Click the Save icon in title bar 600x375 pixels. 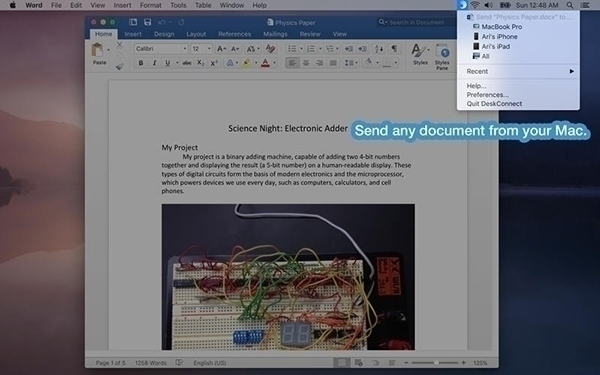pyautogui.click(x=147, y=22)
